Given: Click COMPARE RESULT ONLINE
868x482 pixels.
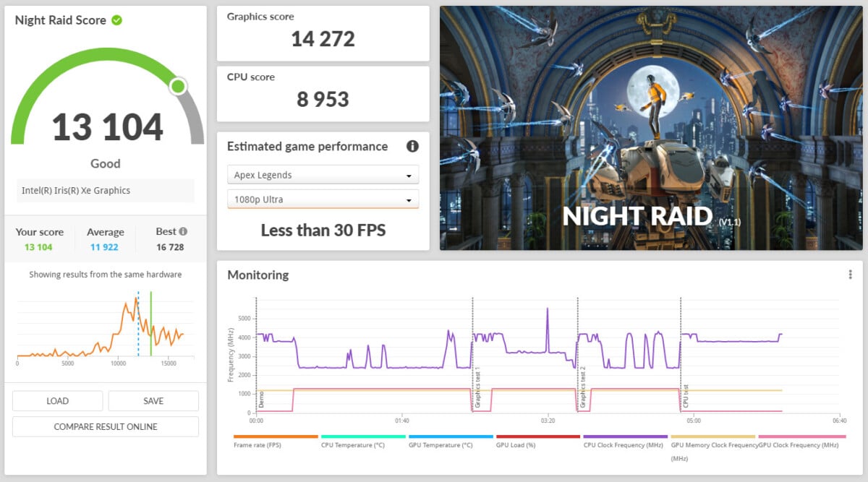Looking at the screenshot, I should [106, 427].
